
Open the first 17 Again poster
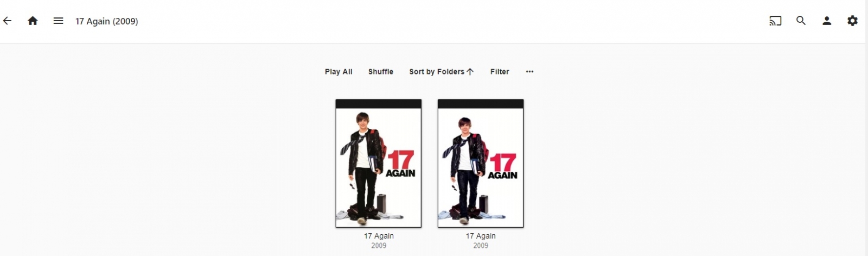tap(379, 163)
